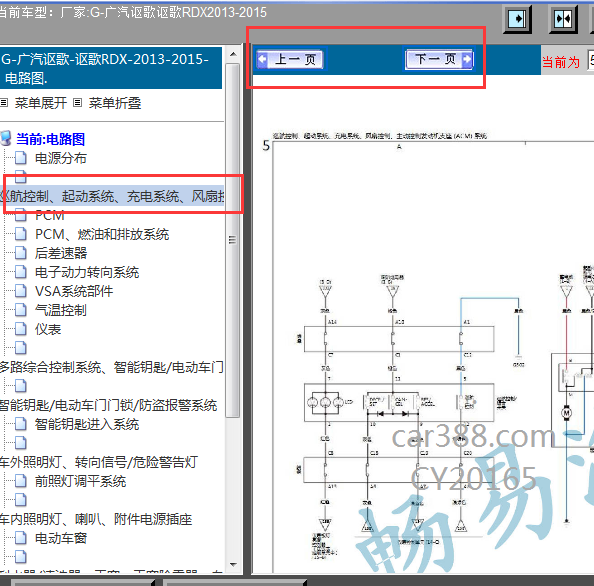
Task: Go to next page with 下一页 button
Action: pos(439,59)
